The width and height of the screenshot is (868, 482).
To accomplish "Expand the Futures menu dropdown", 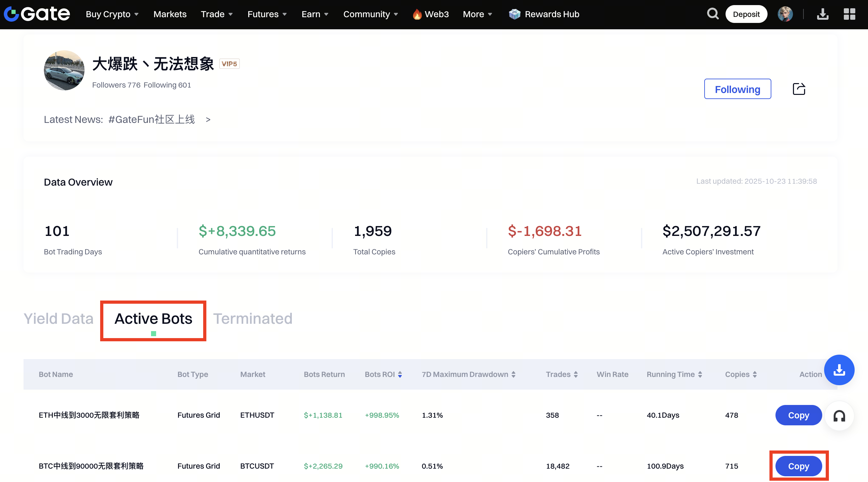I will pyautogui.click(x=267, y=14).
